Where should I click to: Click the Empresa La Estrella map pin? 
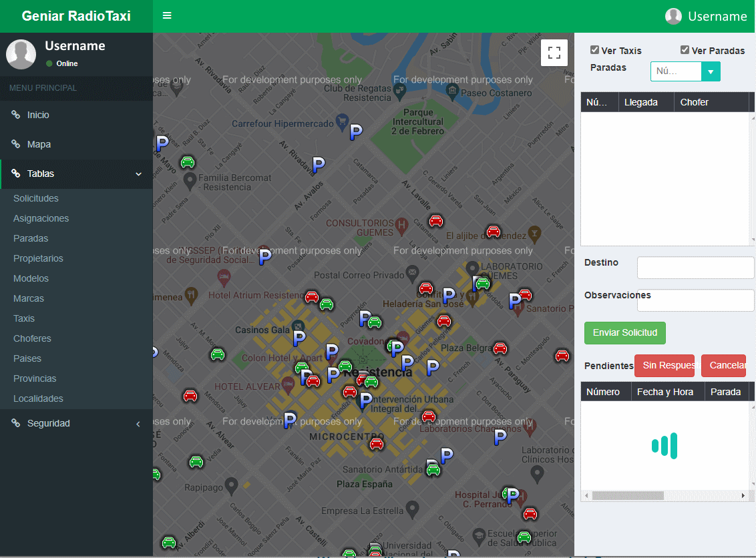412,509
